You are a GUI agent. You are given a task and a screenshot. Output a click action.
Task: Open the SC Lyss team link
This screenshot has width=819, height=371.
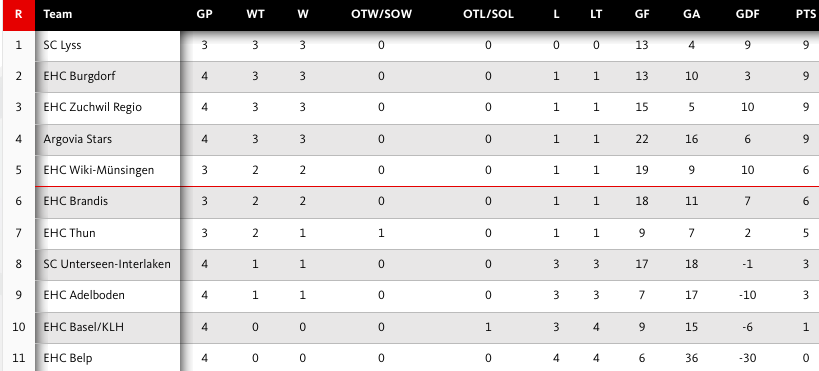[x=63, y=45]
